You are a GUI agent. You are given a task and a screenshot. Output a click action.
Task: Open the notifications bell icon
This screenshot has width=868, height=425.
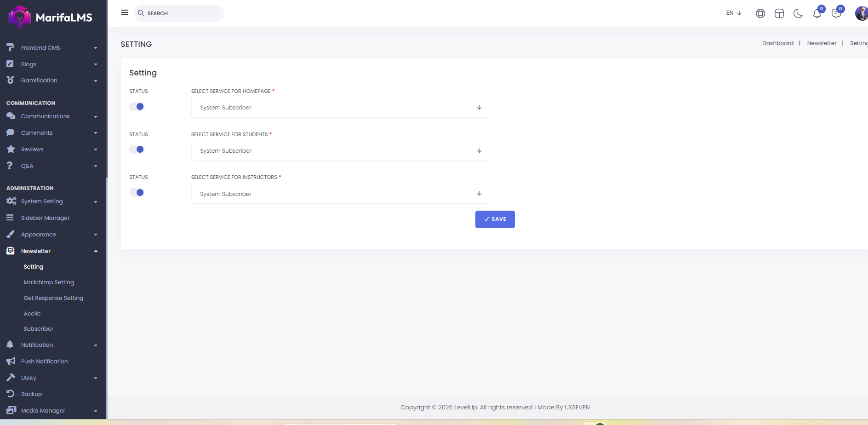tap(817, 14)
